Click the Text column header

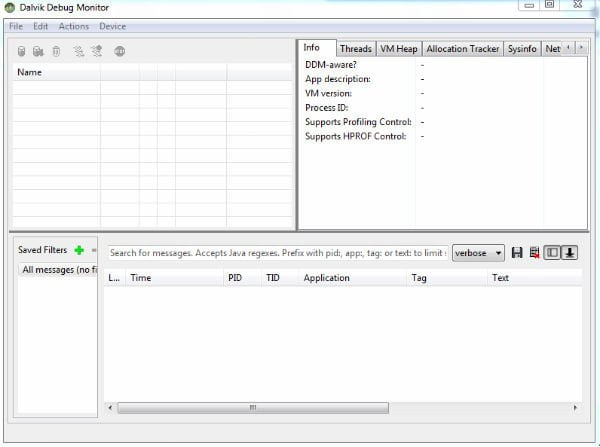click(535, 278)
